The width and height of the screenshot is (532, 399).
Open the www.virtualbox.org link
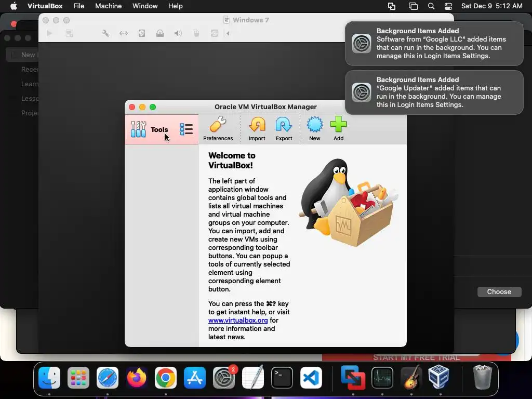[x=238, y=320]
